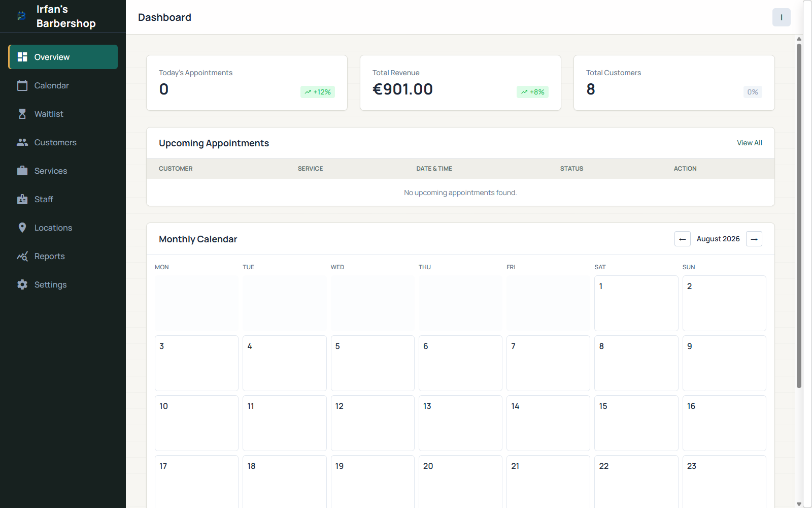Select August 13 calendar cell
The height and width of the screenshot is (508, 812).
[460, 423]
